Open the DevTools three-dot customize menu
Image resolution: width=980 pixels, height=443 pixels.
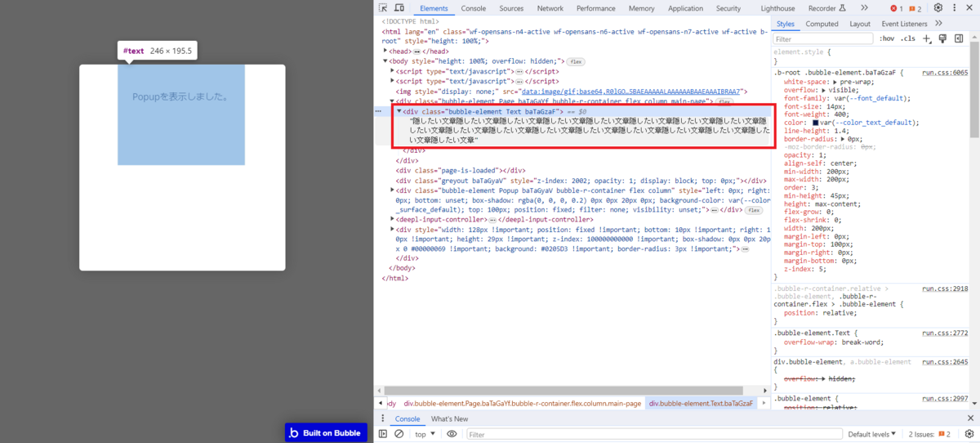point(954,8)
